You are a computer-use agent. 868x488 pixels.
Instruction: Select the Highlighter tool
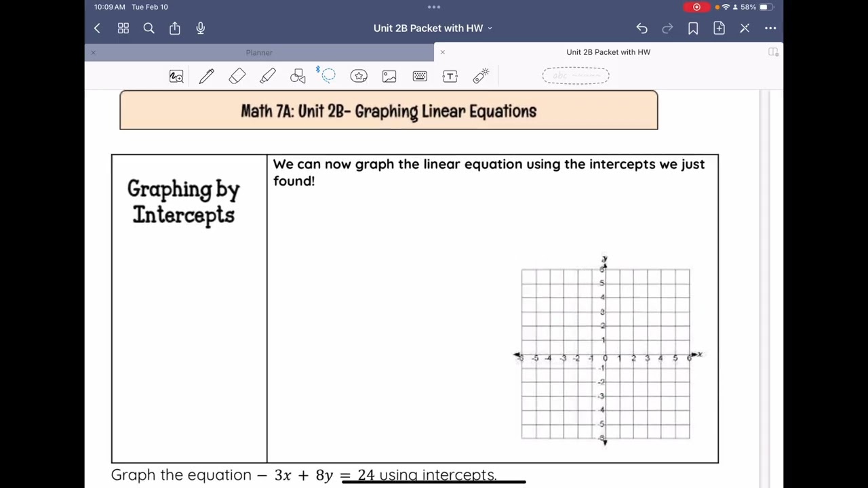click(268, 76)
